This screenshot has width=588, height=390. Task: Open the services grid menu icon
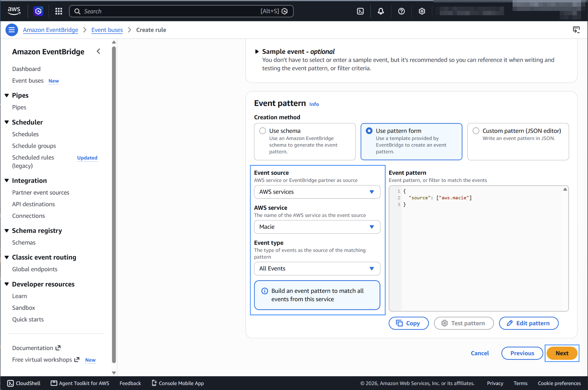coord(59,11)
